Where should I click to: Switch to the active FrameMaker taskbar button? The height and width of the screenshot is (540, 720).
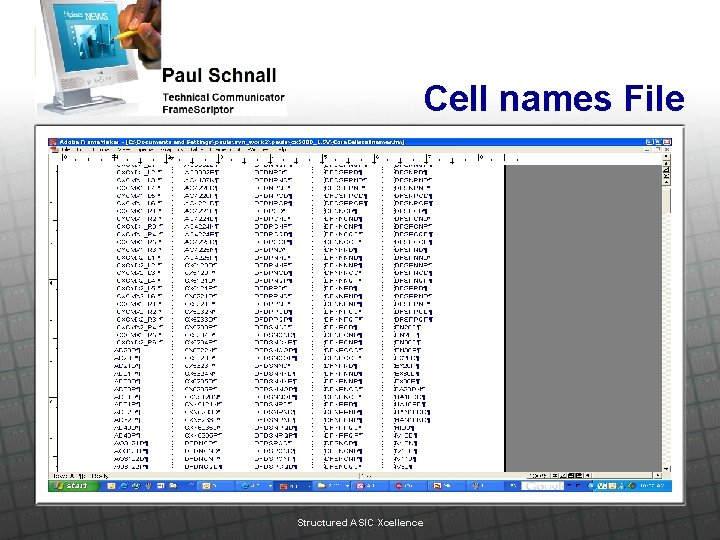pos(292,486)
